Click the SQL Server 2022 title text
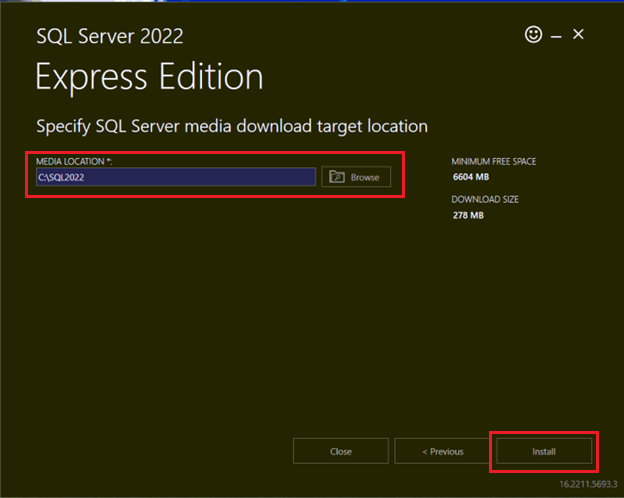The width and height of the screenshot is (624, 498). tap(110, 36)
